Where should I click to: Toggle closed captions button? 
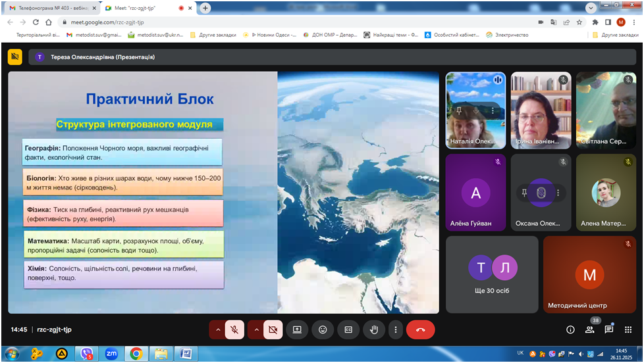(x=348, y=329)
